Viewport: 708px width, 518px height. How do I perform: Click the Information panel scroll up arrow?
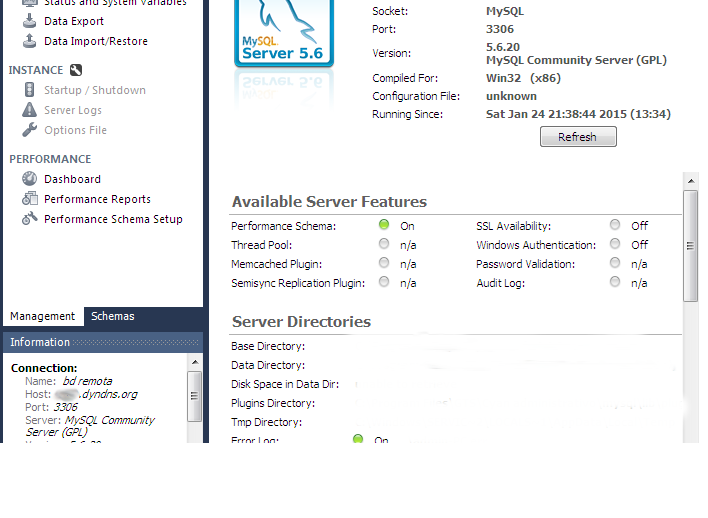tap(195, 362)
